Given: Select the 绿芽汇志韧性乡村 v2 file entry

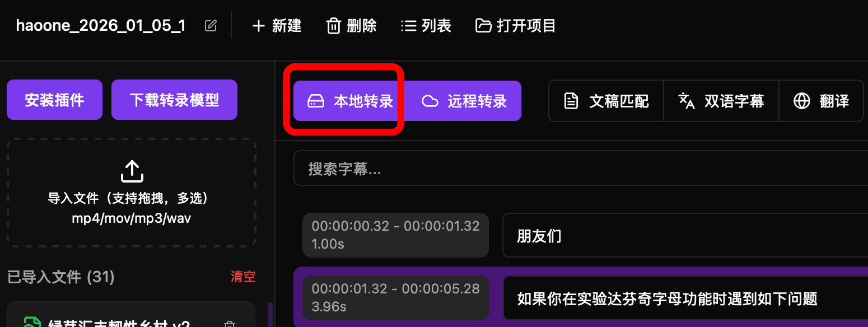Looking at the screenshot, I should (131, 315).
